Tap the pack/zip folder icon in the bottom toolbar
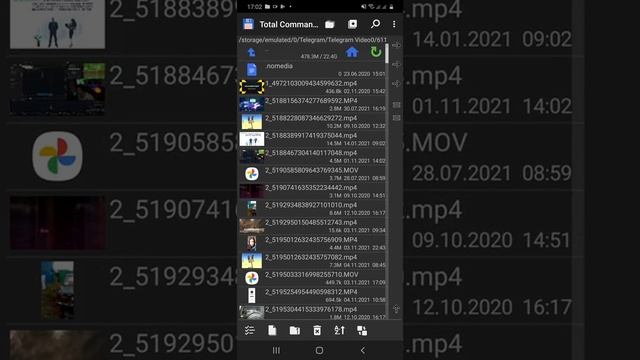The width and height of the screenshot is (640, 360). pyautogui.click(x=294, y=330)
